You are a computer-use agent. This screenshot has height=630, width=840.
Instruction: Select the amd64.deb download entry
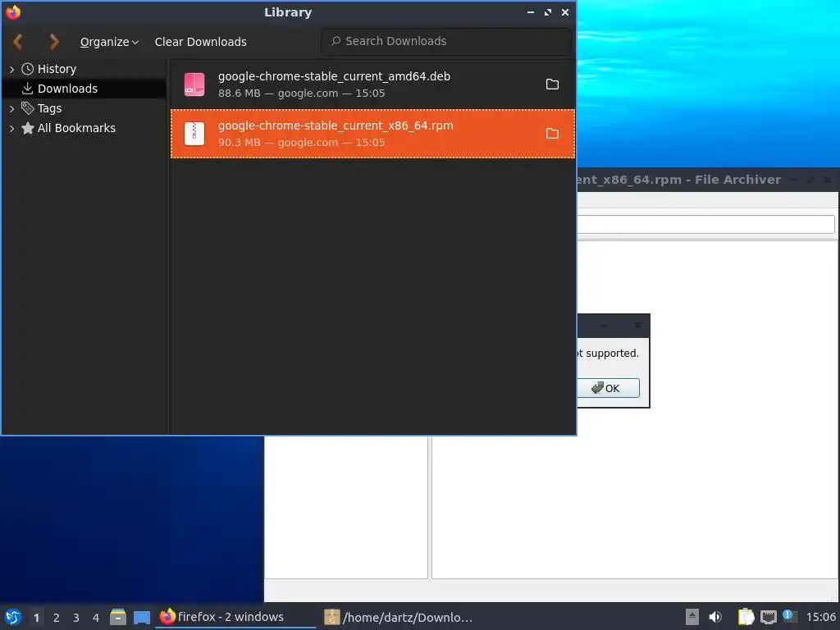coord(372,84)
